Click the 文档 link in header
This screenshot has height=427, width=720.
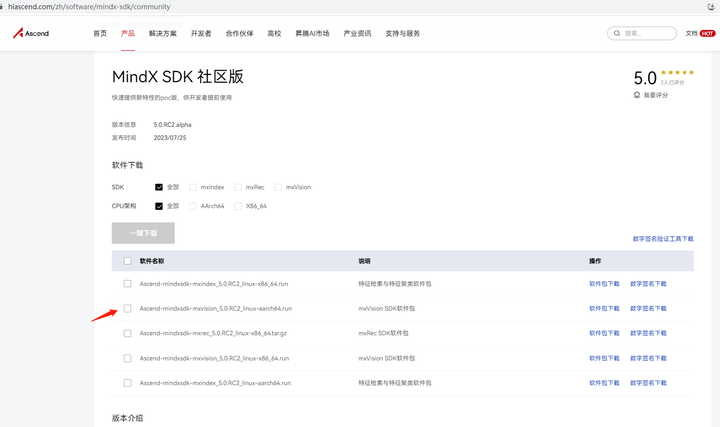click(691, 33)
